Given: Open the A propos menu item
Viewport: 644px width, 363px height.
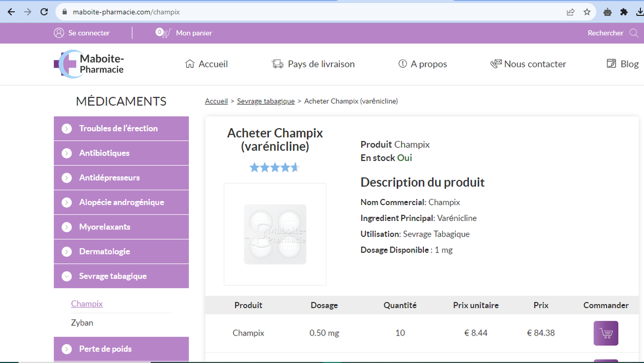Looking at the screenshot, I should (422, 64).
